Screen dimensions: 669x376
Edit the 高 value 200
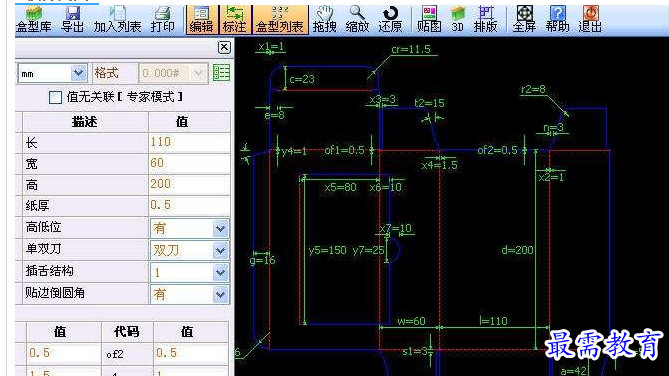point(189,184)
